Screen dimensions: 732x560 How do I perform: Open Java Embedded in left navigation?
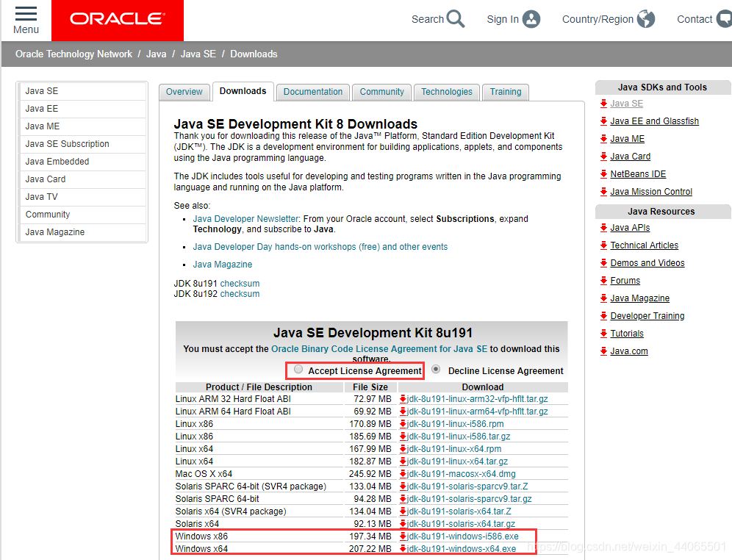coord(82,162)
